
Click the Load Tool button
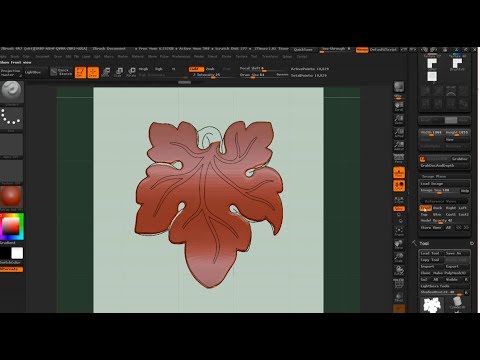[x=431, y=253]
